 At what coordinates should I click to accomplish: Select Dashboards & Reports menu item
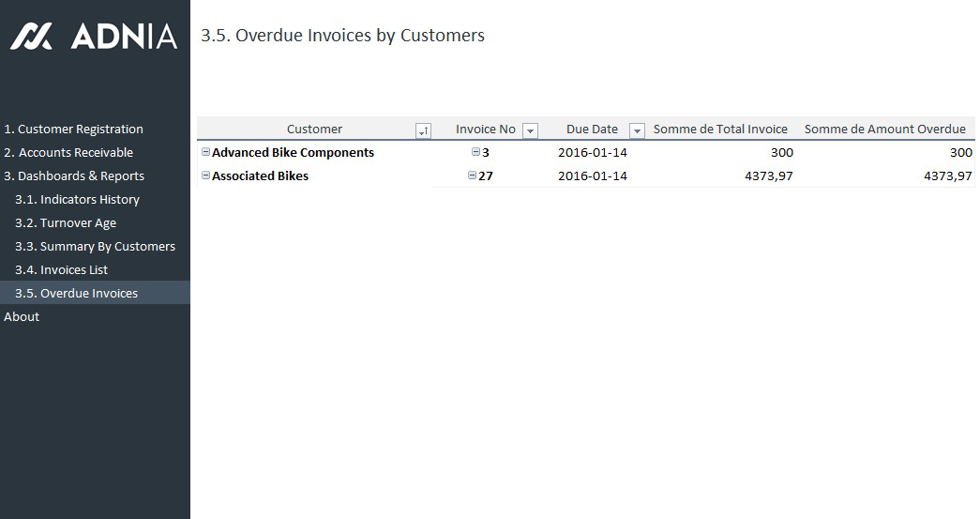(74, 176)
